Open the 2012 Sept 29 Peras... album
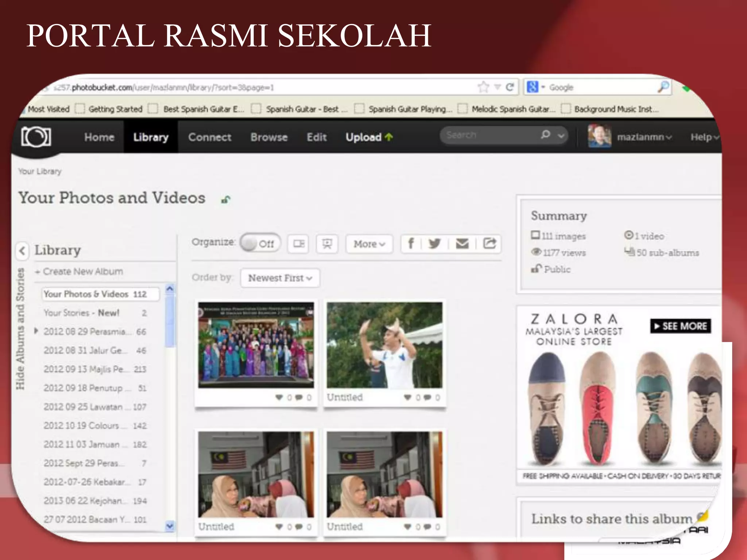Image resolution: width=747 pixels, height=560 pixels. pyautogui.click(x=95, y=463)
